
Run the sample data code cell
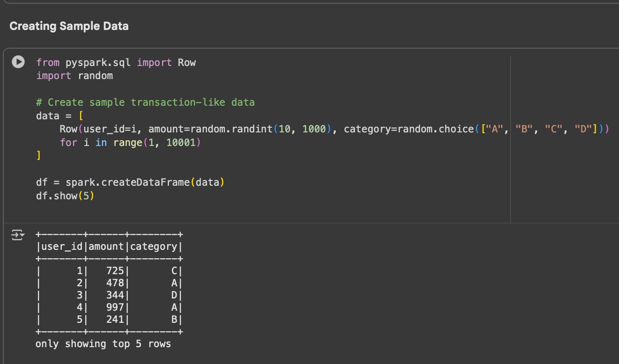coord(18,62)
